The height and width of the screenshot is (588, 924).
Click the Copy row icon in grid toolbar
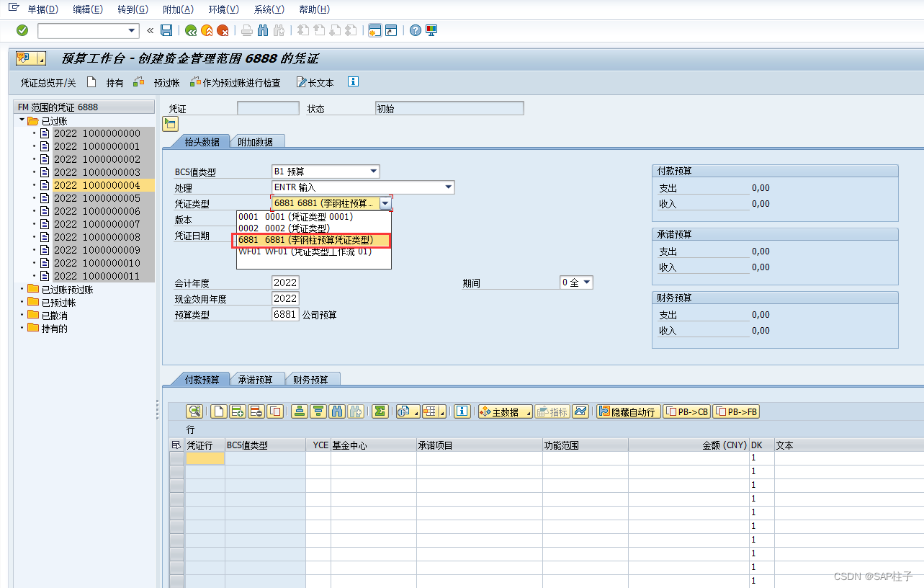coord(275,411)
